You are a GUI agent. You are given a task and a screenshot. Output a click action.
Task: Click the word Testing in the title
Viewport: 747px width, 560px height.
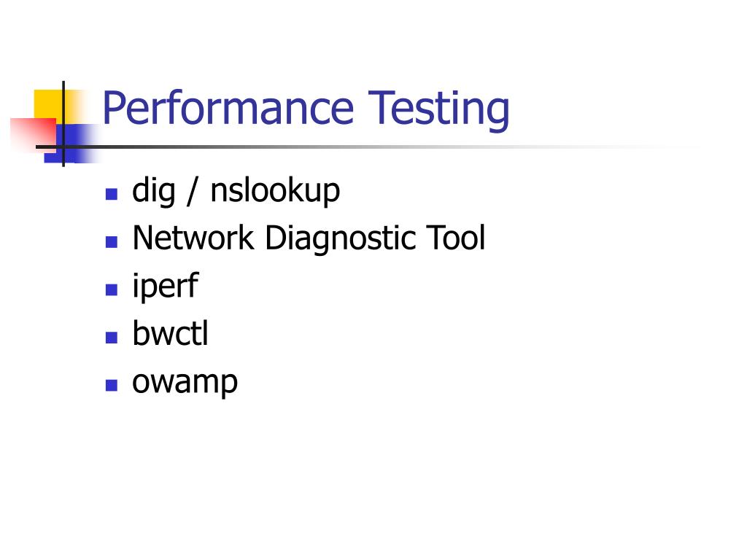(x=438, y=109)
